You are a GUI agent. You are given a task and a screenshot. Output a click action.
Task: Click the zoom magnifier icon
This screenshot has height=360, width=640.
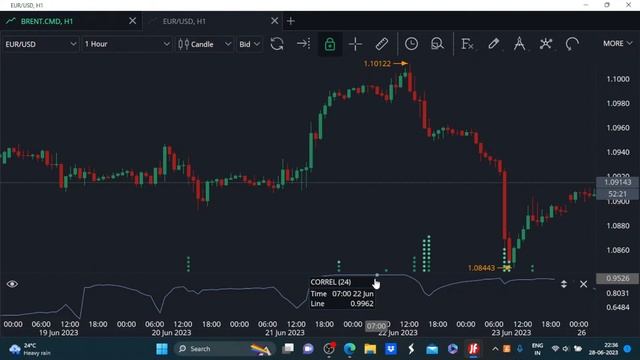click(437, 44)
